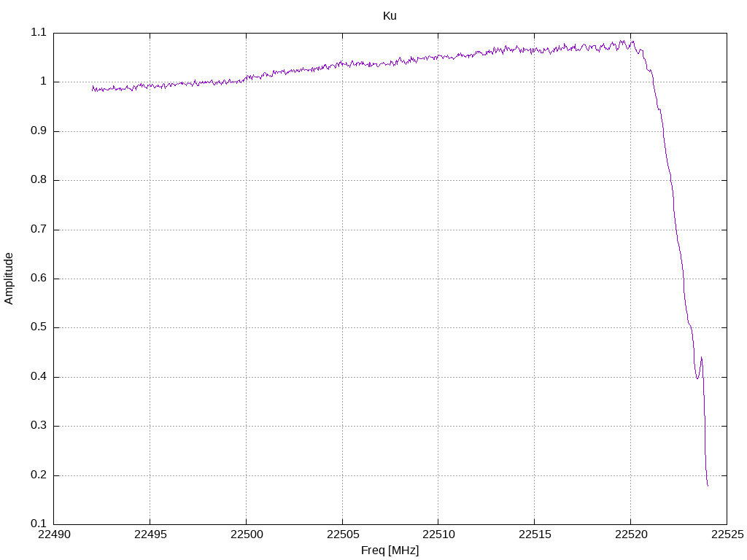Click the Ku plot title
This screenshot has height=560, width=747.
pyautogui.click(x=390, y=16)
